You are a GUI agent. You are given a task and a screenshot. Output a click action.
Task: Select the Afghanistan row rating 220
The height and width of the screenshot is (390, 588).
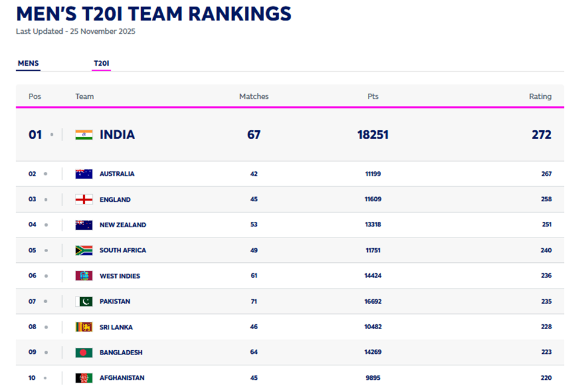(x=546, y=378)
